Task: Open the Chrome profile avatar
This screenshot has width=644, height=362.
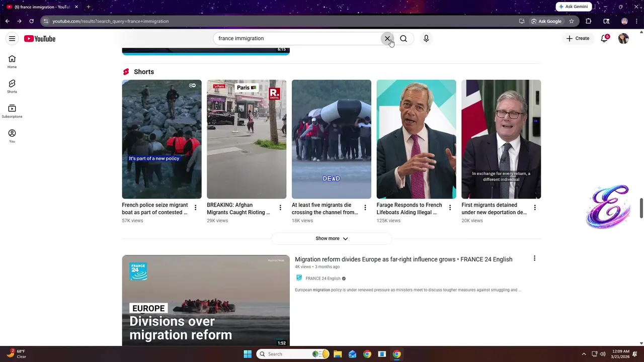Action: pos(624,21)
